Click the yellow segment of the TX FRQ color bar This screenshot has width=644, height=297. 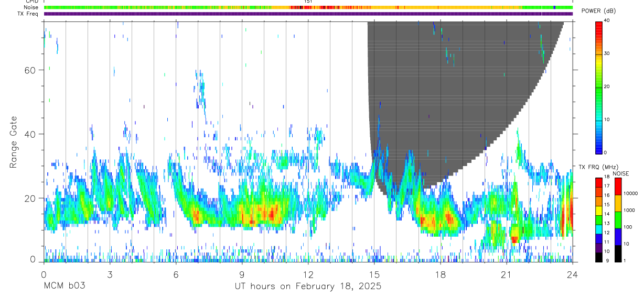point(598,210)
